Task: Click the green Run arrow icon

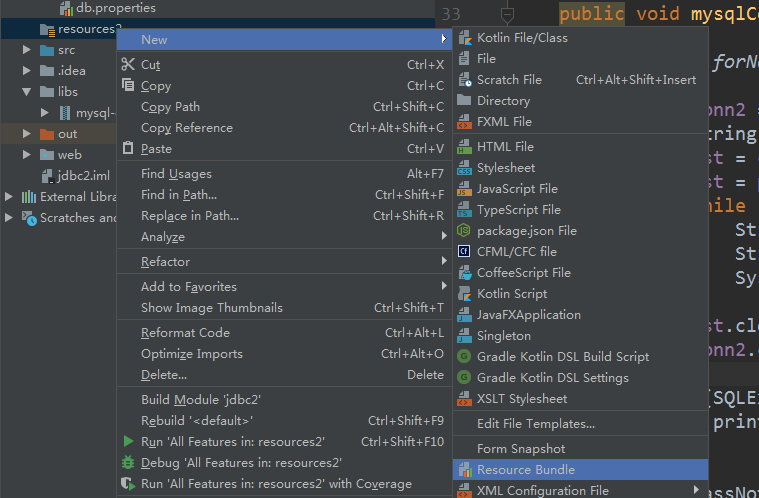Action: 127,441
